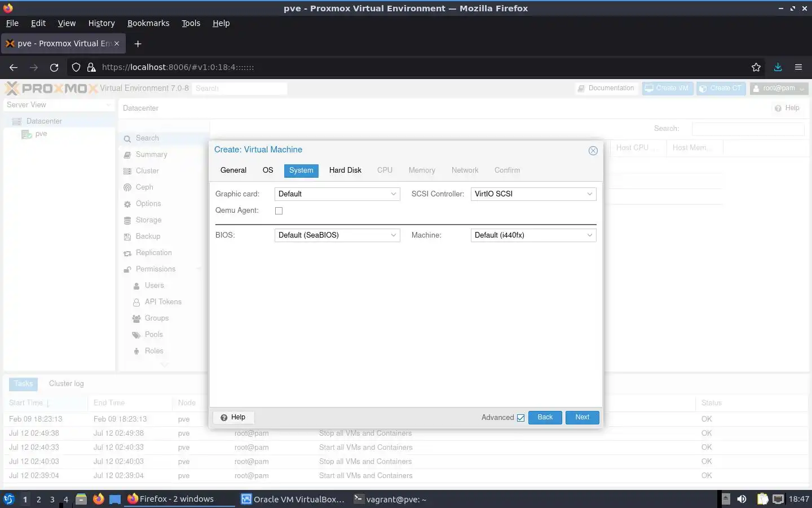Select Datacenter in the resource tree
Viewport: 812px width, 508px height.
coord(44,121)
